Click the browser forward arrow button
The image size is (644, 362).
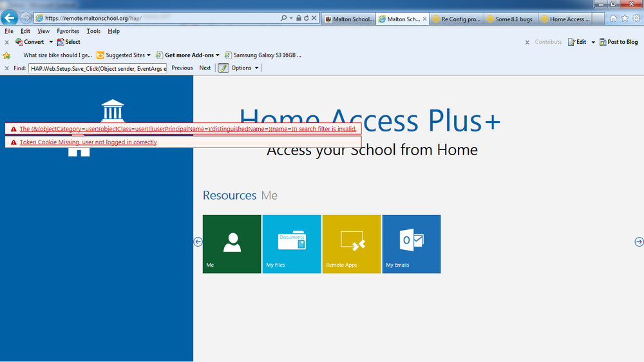[26, 18]
